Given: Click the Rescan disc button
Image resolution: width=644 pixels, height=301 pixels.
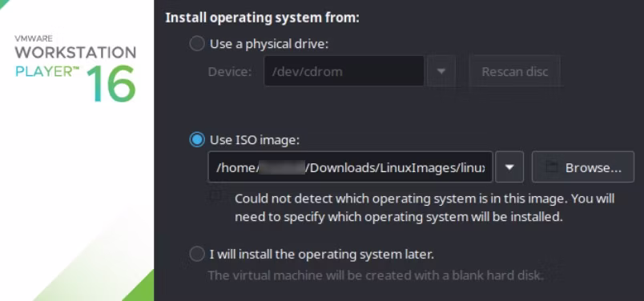Looking at the screenshot, I should pos(514,71).
